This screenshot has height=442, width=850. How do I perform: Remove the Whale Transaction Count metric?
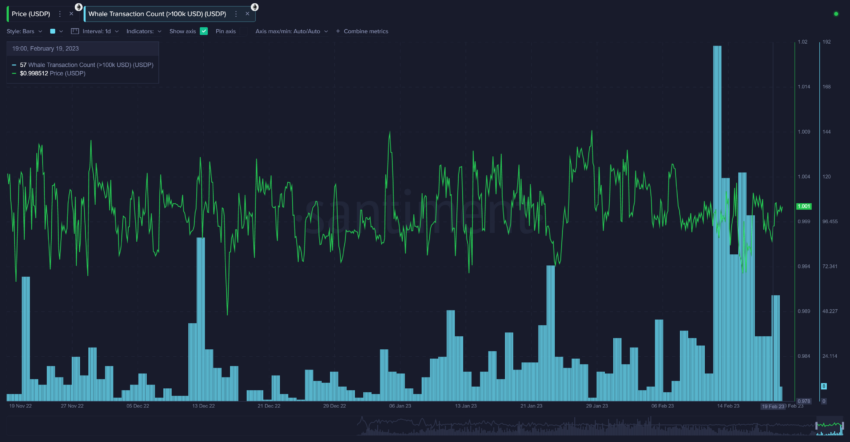[x=247, y=14]
